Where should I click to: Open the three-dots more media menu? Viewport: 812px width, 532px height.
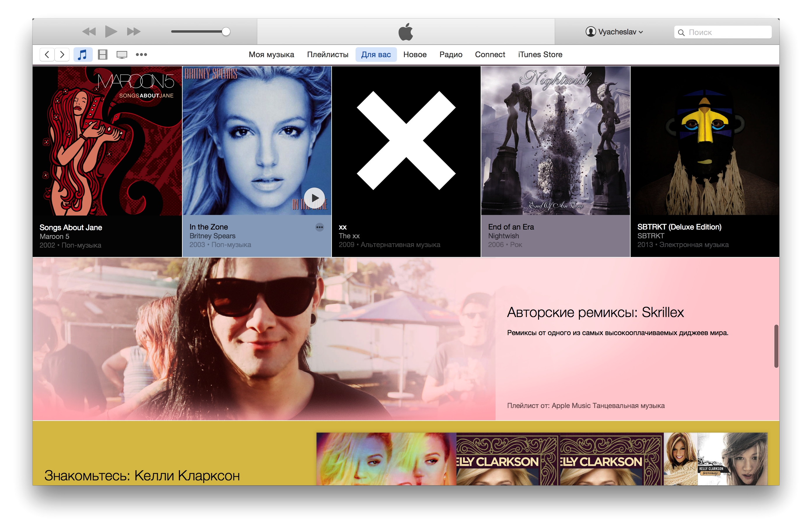[x=141, y=55]
